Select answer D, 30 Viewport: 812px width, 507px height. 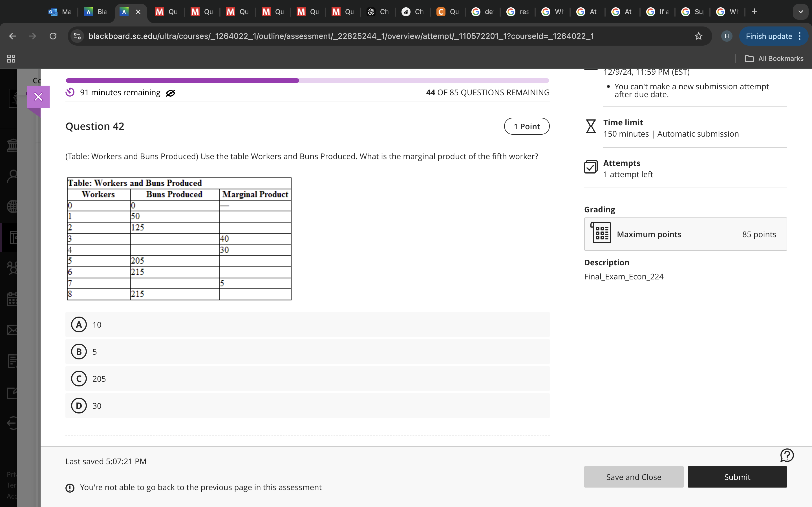[x=79, y=406]
